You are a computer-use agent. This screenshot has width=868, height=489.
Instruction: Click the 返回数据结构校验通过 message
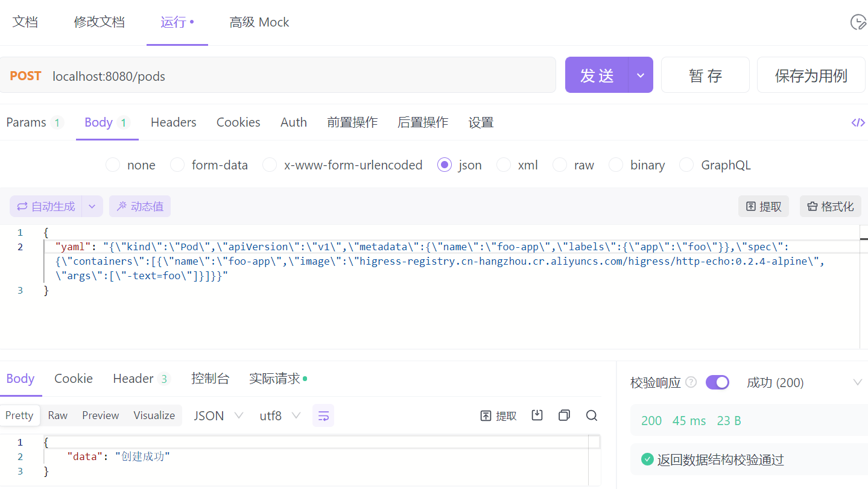pos(720,459)
